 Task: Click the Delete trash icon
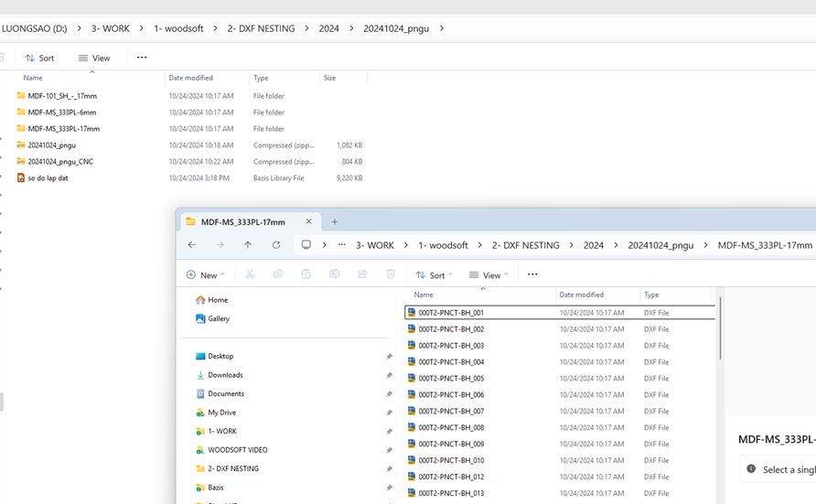[x=391, y=274]
